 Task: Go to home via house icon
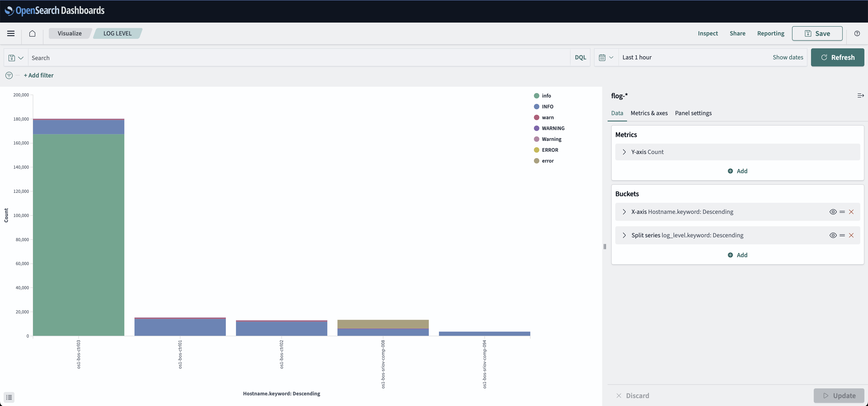point(32,33)
